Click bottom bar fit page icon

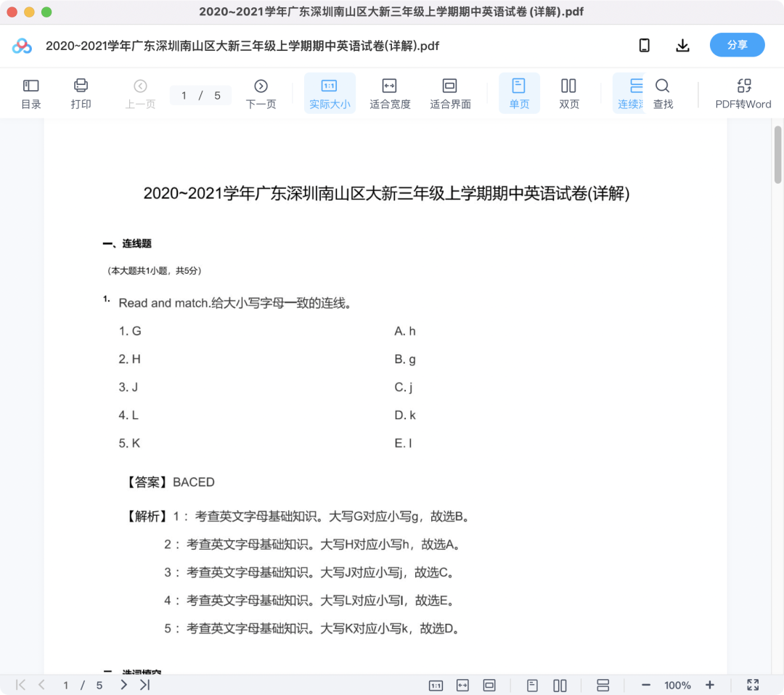[489, 686]
